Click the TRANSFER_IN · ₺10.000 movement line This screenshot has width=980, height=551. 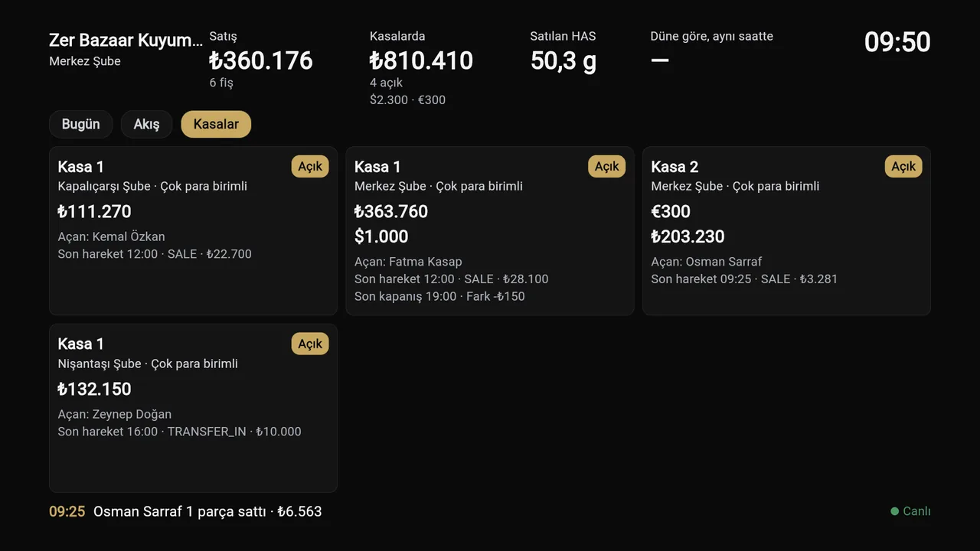coord(179,432)
